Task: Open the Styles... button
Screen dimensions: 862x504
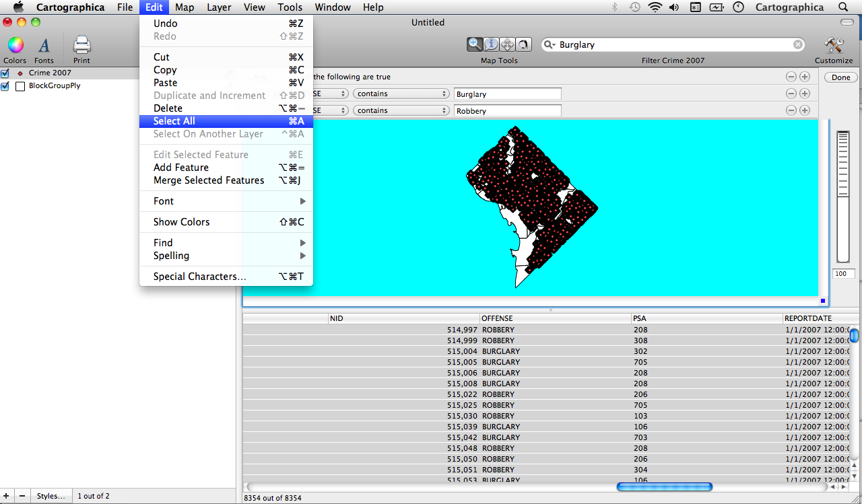Action: (51, 496)
